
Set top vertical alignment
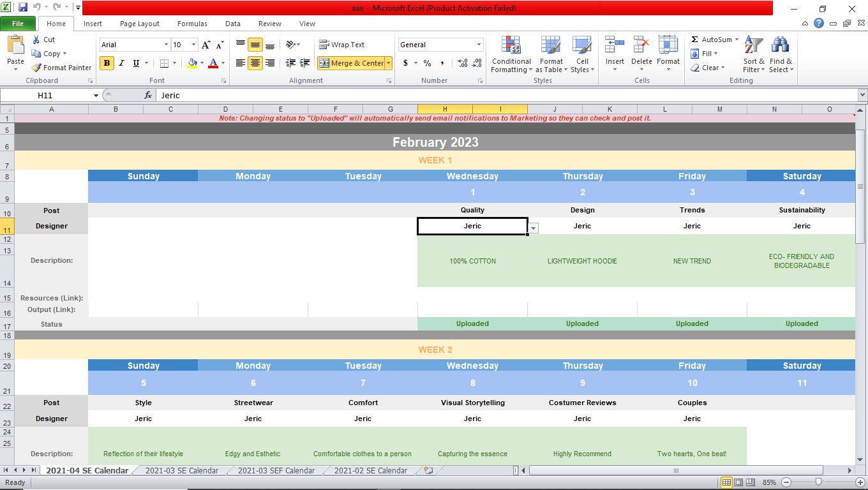[241, 45]
